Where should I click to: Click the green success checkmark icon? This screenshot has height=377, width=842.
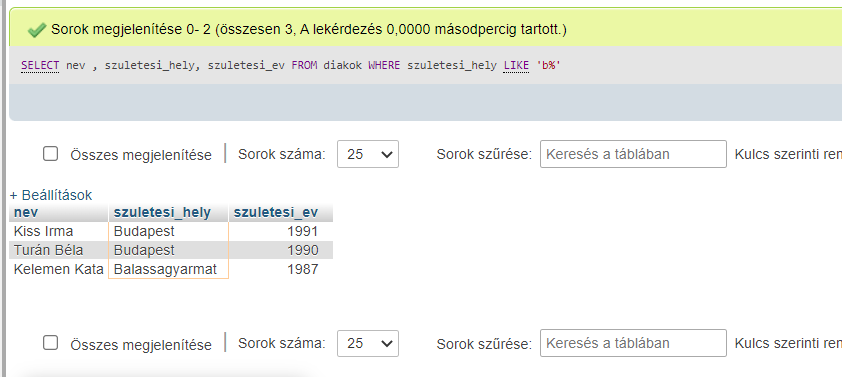point(37,30)
